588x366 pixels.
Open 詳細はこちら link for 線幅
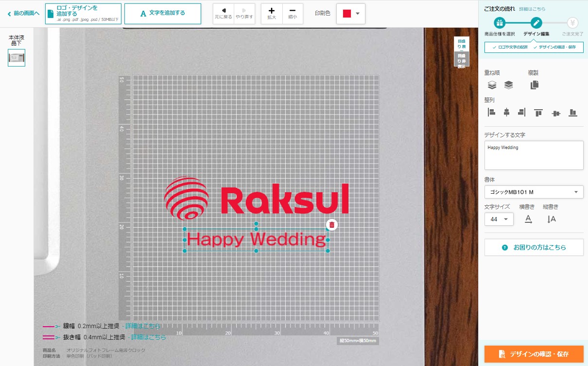142,326
